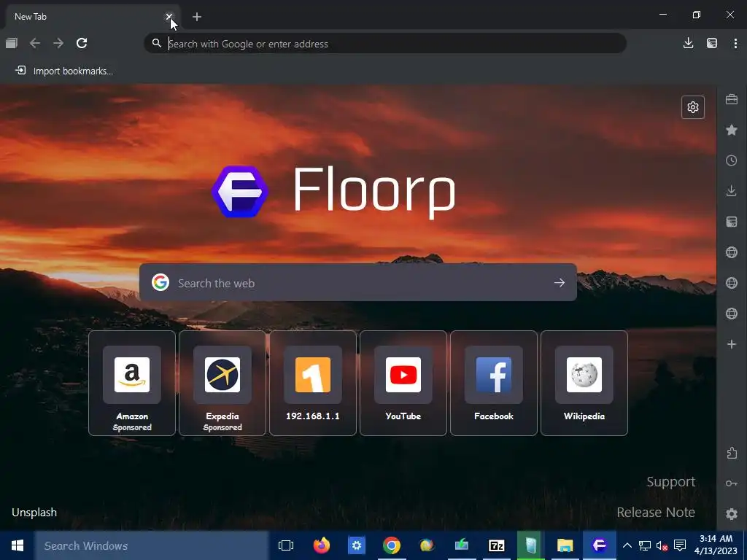Open the volume control in tray
Screen dimensions: 747x560
point(662,545)
